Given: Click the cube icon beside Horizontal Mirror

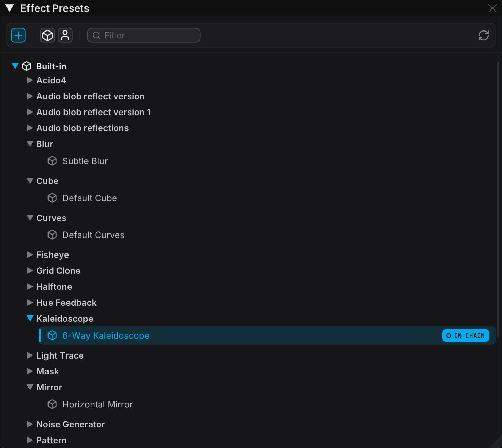Looking at the screenshot, I should pyautogui.click(x=52, y=404).
